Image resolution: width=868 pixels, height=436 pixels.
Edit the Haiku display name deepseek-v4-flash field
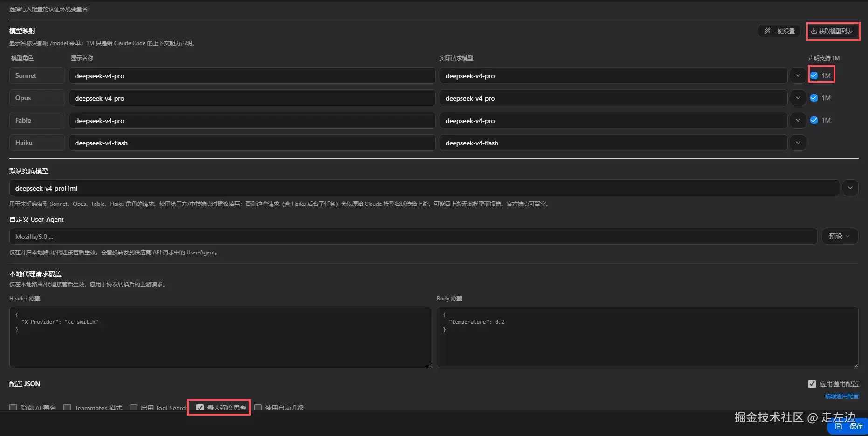coord(252,143)
